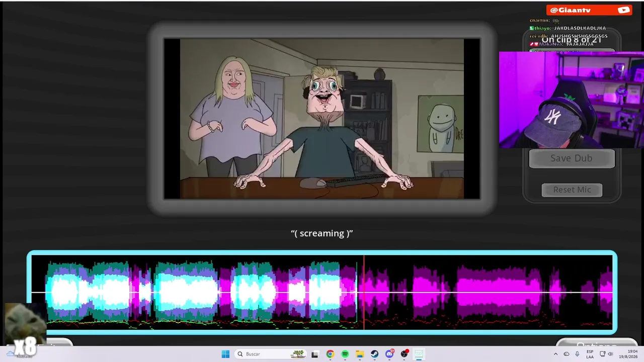Open Steam from the taskbar
644x362 pixels.
[375, 354]
